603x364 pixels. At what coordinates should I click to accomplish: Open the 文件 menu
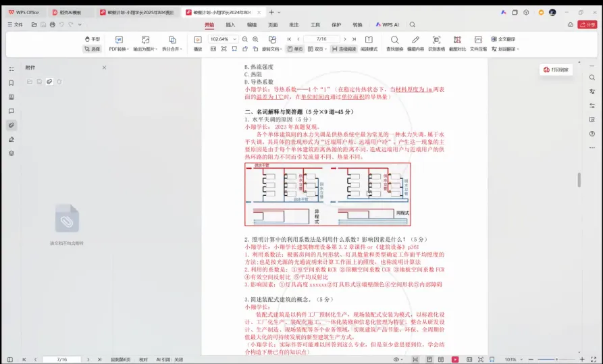click(16, 24)
